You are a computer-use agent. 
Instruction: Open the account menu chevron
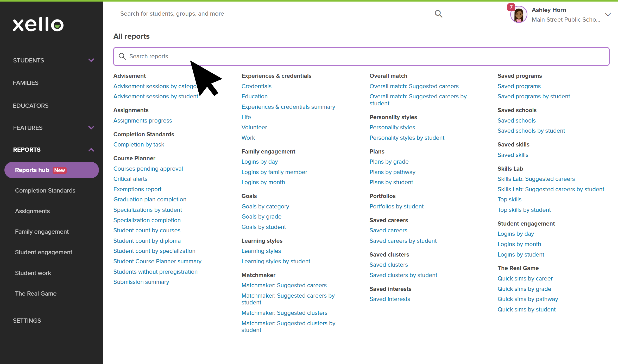coord(608,14)
